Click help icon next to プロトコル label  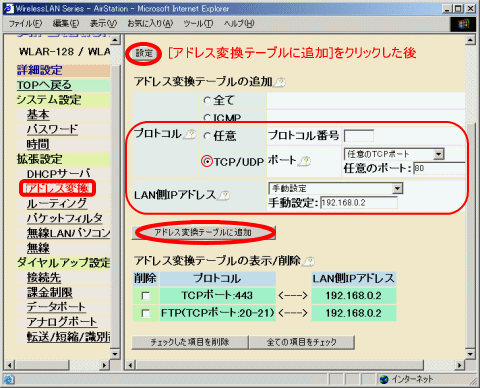pos(190,134)
